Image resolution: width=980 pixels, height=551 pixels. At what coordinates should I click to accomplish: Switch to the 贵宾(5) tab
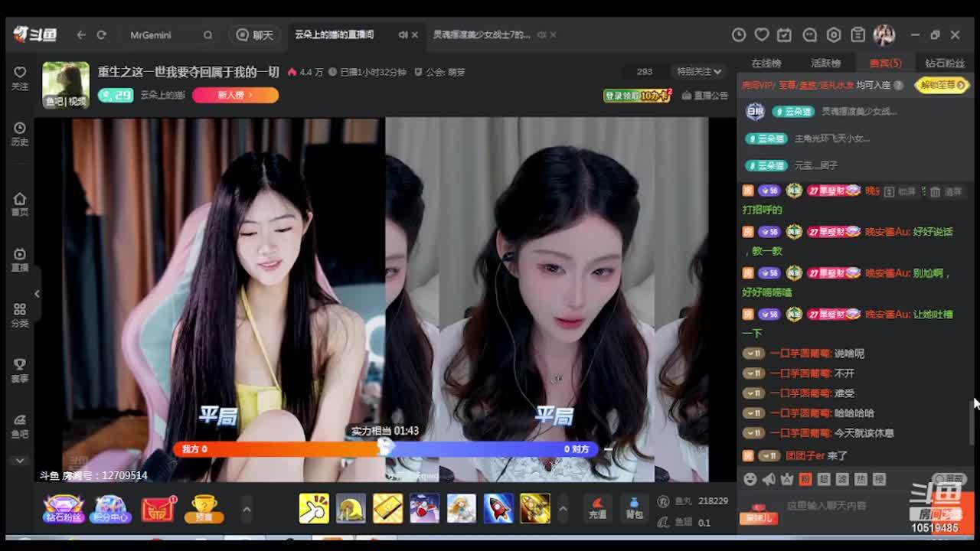click(885, 64)
